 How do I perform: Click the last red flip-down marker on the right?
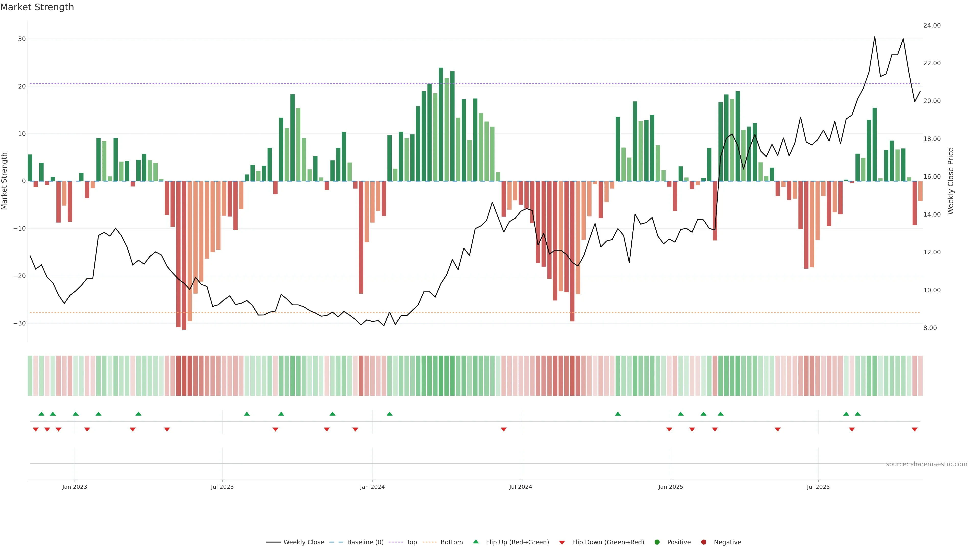915,429
